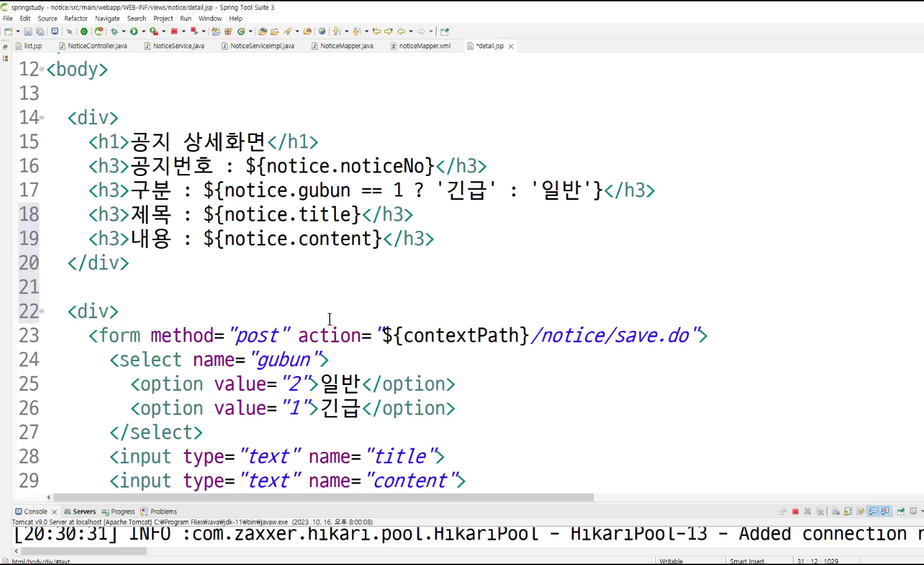
Task: Toggle Show Console on standard error change
Action: tap(885, 511)
